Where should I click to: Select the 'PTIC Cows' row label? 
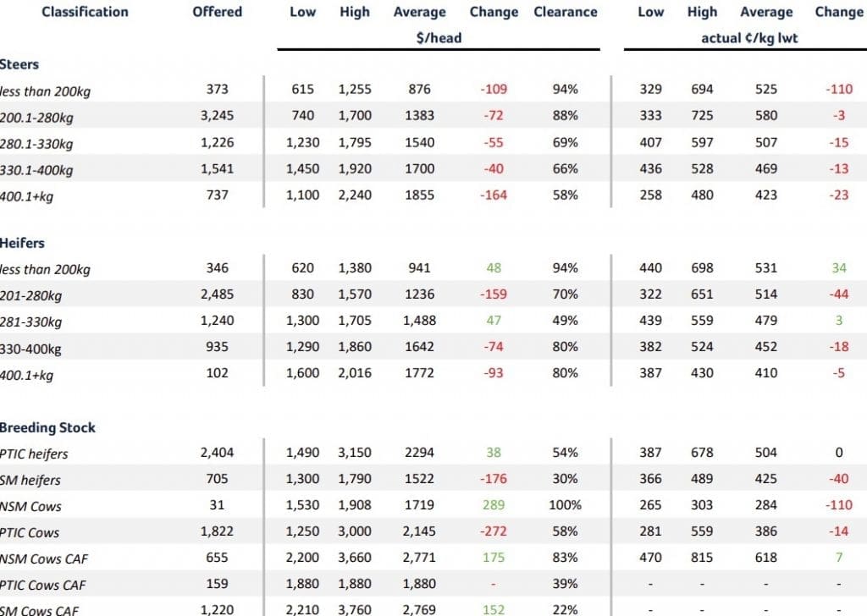coord(30,533)
